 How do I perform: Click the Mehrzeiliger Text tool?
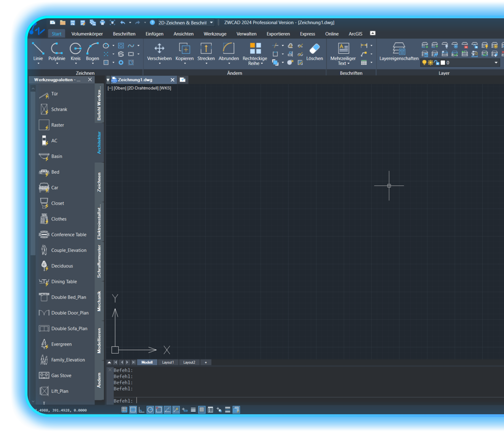click(343, 54)
